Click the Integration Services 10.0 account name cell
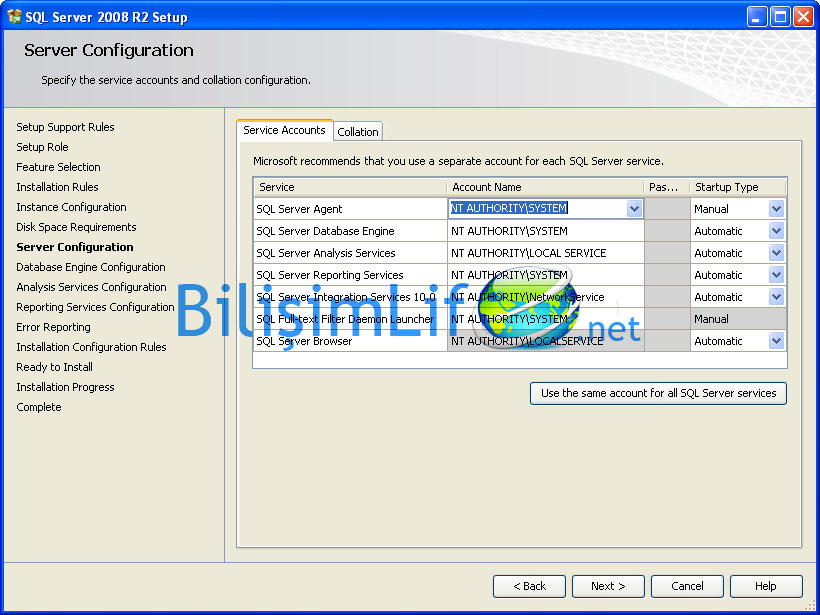The height and width of the screenshot is (615, 820). 545,297
